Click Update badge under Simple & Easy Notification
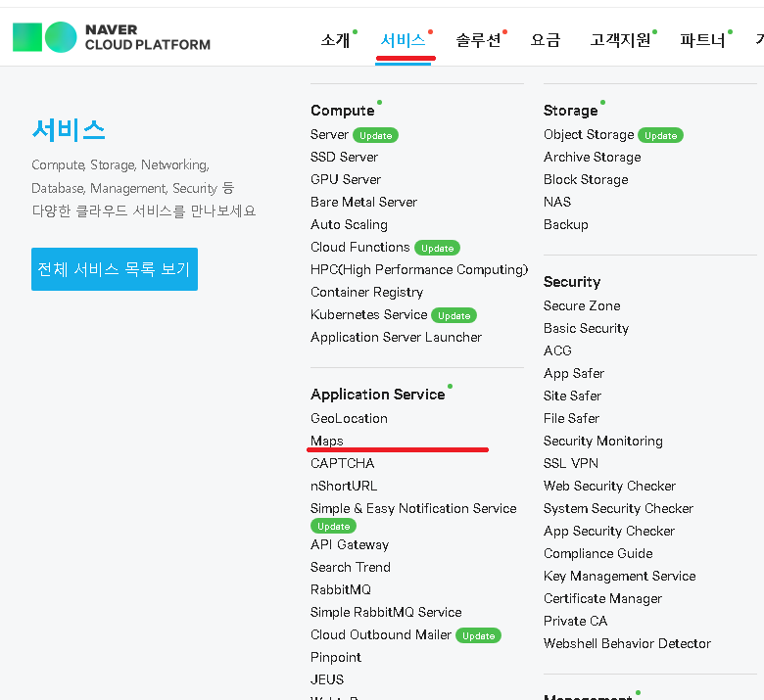764x700 pixels. (x=334, y=526)
